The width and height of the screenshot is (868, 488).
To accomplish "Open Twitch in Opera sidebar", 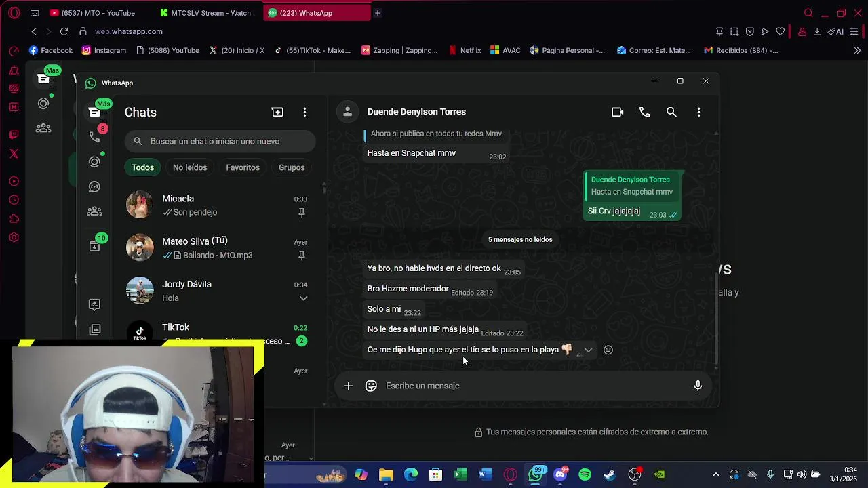I will [14, 134].
